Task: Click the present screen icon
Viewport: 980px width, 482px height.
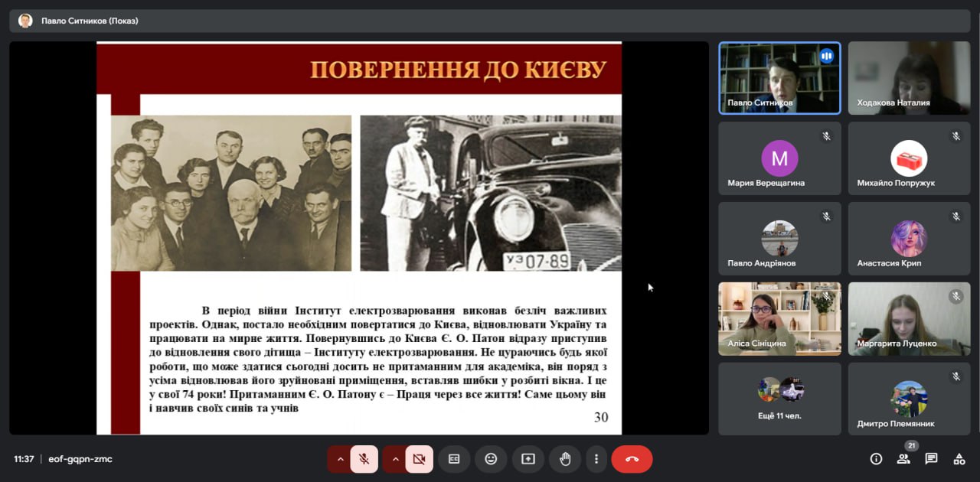Action: point(528,459)
